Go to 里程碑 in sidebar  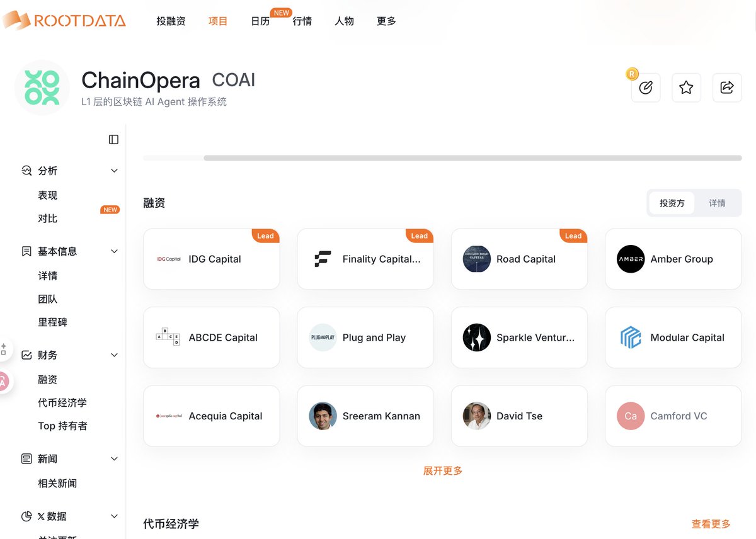(53, 322)
